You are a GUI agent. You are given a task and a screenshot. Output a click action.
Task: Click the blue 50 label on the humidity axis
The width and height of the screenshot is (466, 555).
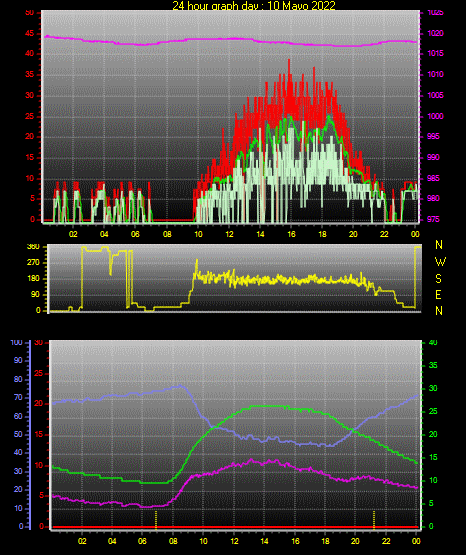pyautogui.click(x=18, y=434)
